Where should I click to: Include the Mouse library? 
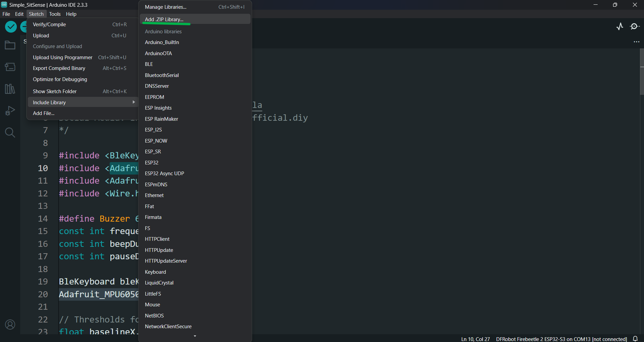(x=195, y=305)
